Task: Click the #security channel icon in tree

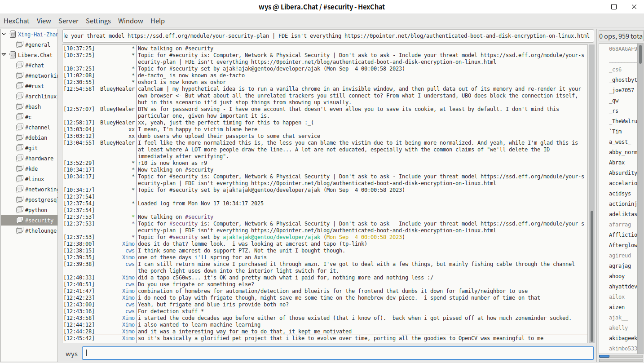Action: click(19, 220)
